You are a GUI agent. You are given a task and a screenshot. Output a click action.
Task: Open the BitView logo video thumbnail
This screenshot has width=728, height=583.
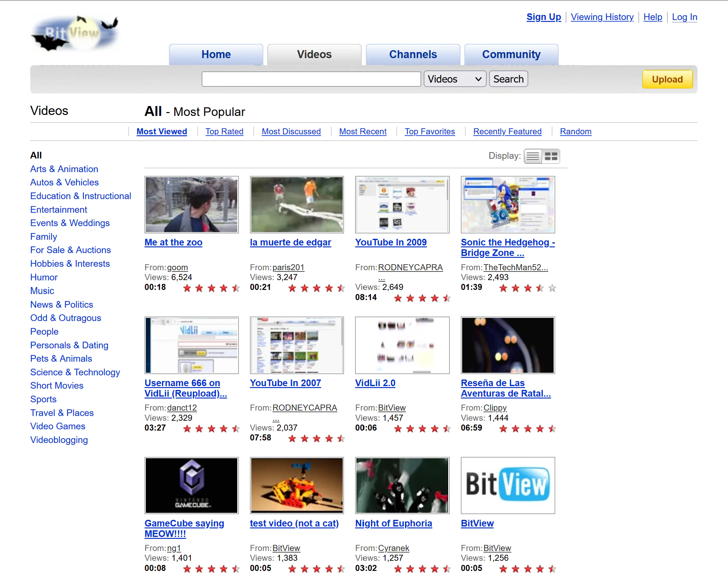click(x=508, y=486)
